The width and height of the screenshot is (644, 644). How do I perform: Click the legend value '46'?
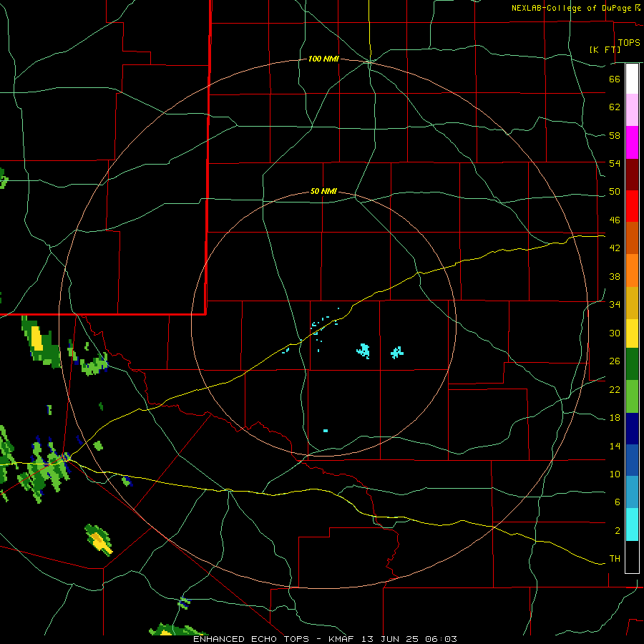[x=615, y=220]
